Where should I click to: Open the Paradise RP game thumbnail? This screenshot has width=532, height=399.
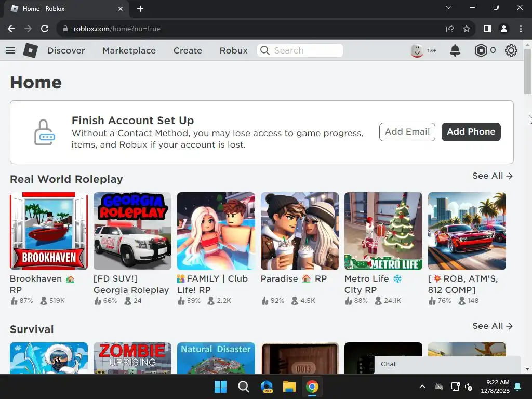[x=300, y=231]
